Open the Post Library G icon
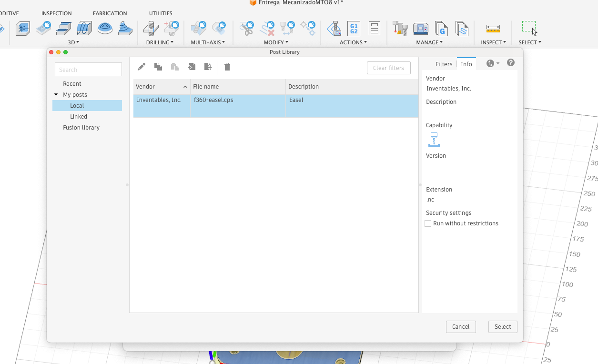598x364 pixels. [441, 29]
